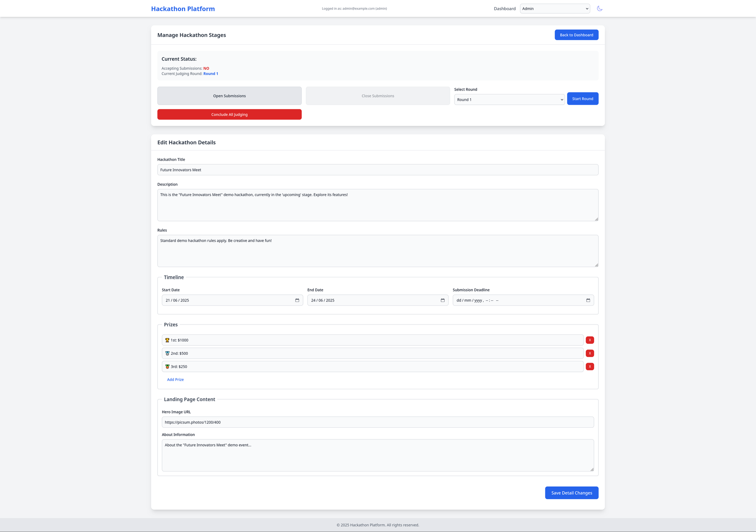Click Conclude All Judging button

click(229, 114)
